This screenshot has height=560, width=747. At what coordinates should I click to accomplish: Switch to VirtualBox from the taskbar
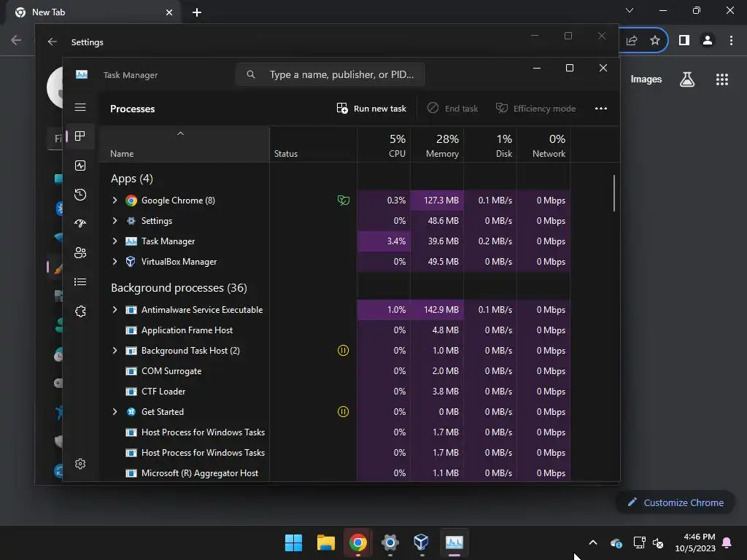[x=421, y=542]
